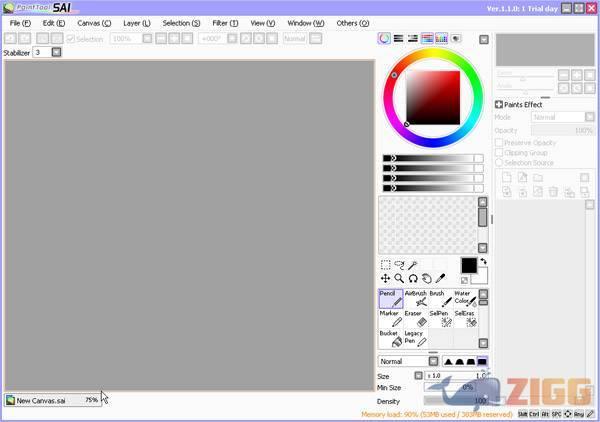
Task: Choose the Bucket fill tool
Action: click(390, 338)
